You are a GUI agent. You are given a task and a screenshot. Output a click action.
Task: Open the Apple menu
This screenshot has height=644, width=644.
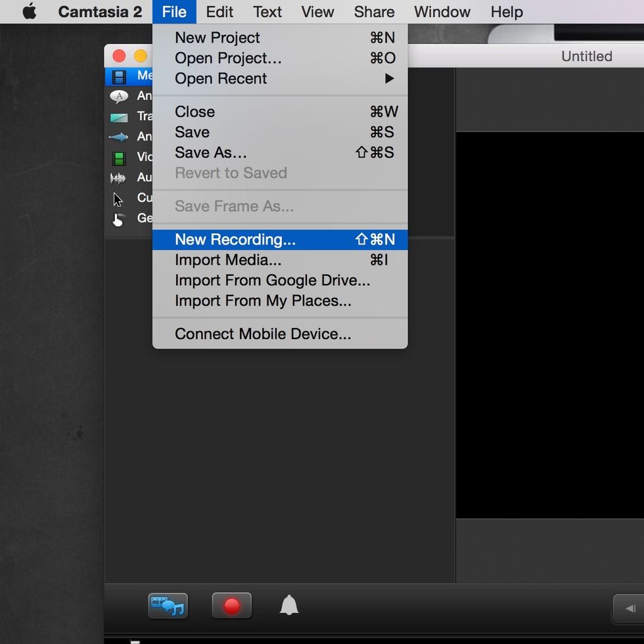pos(30,12)
